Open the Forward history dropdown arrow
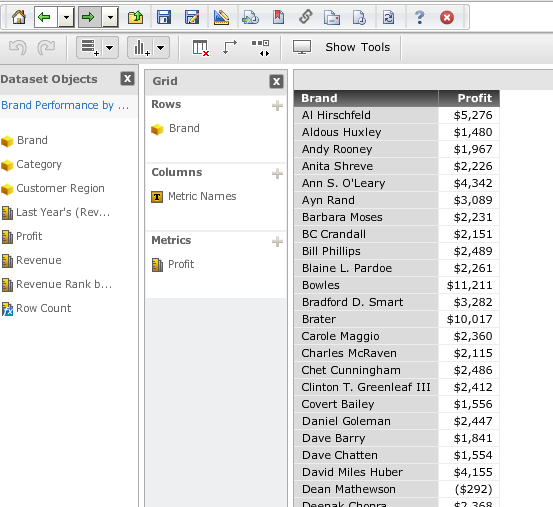This screenshot has width=553, height=507. click(110, 17)
